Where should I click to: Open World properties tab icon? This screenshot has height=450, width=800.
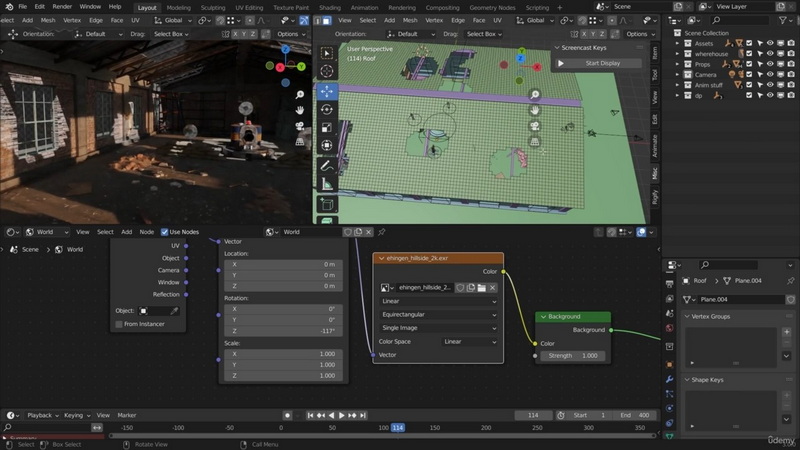[x=669, y=328]
